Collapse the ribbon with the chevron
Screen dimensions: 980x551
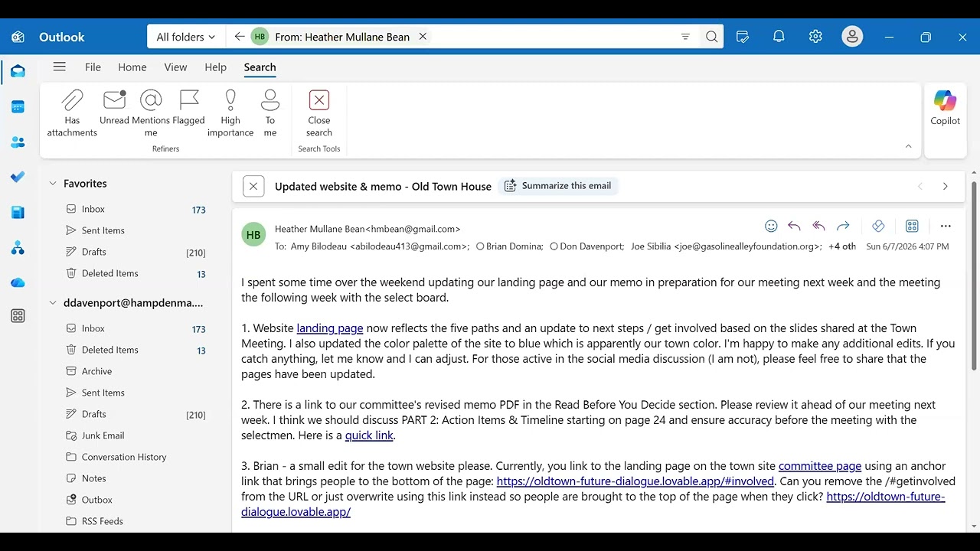coord(909,146)
